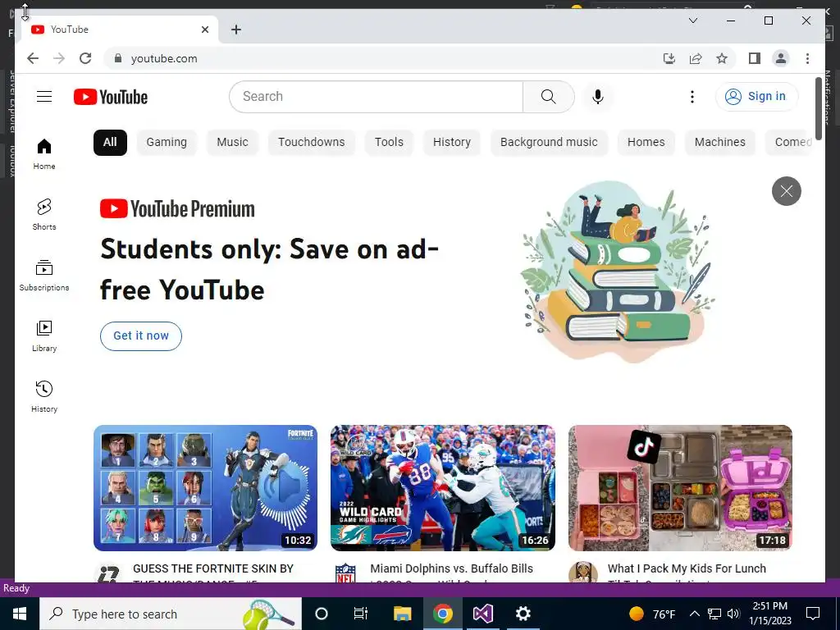Dismiss the YouTube Premium banner

(786, 190)
